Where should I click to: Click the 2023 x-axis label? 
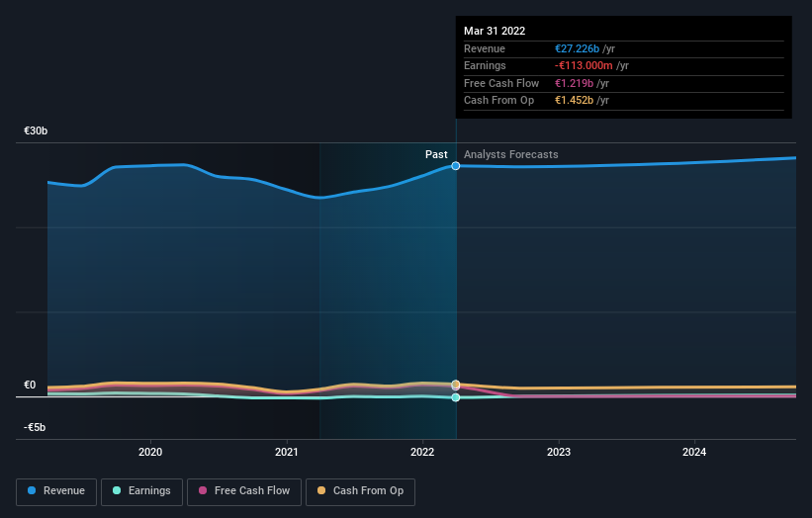tap(559, 452)
